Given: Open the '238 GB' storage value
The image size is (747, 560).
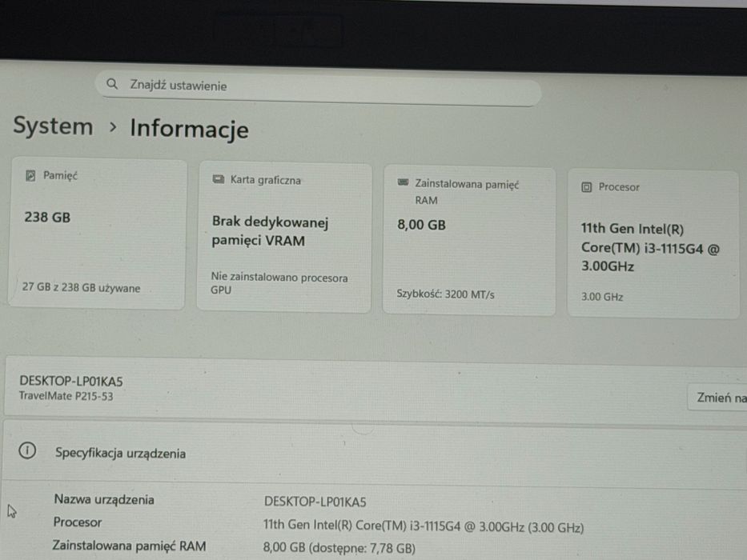Looking at the screenshot, I should pyautogui.click(x=47, y=217).
